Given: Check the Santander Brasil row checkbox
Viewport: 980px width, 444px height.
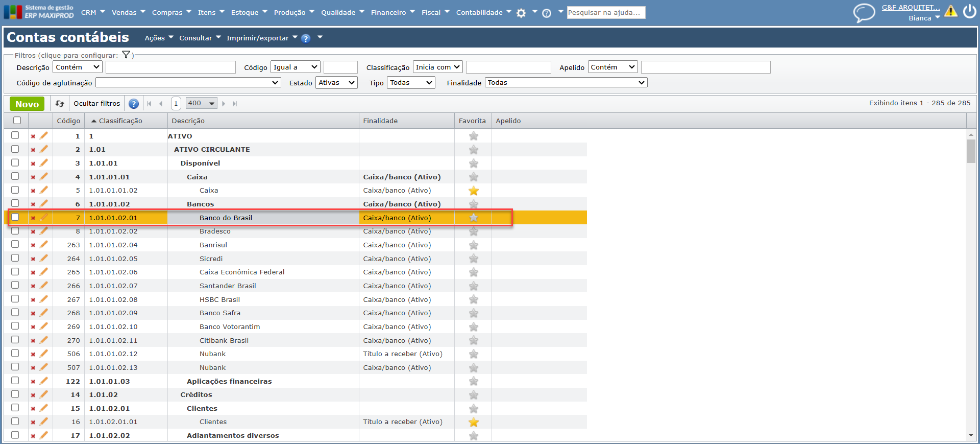Looking at the screenshot, I should [x=15, y=285].
